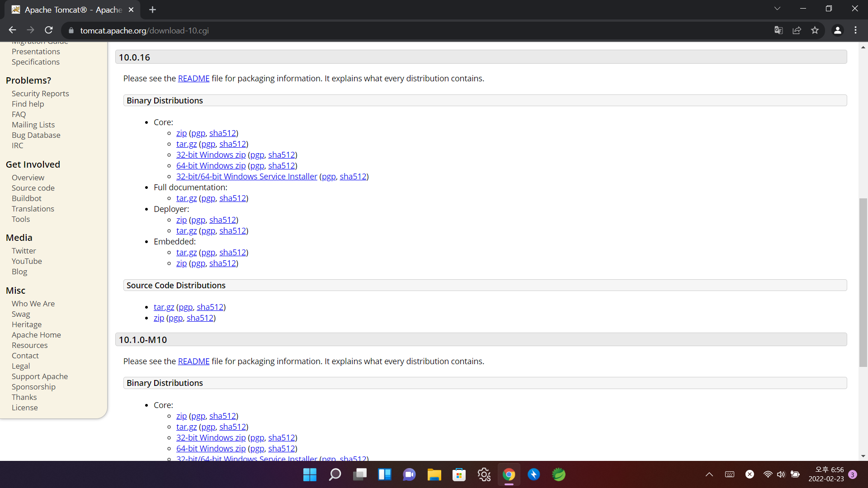868x488 pixels.
Task: Open Chrome three-dot menu
Action: [x=855, y=30]
